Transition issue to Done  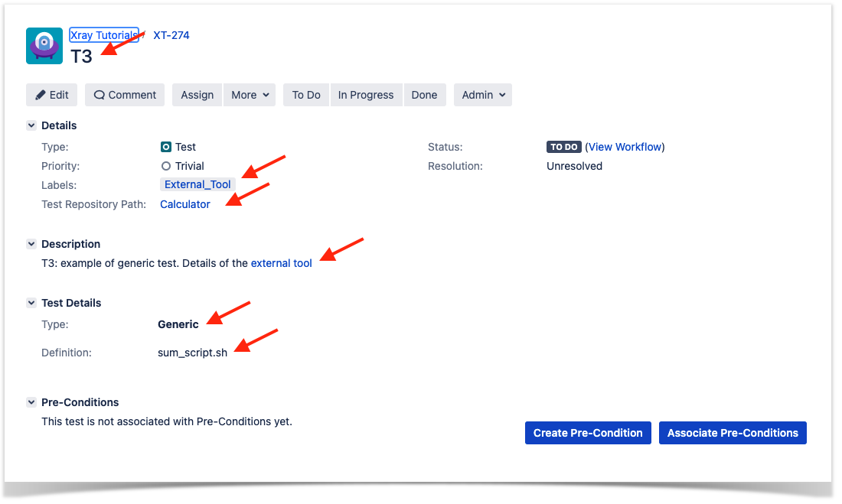point(424,95)
